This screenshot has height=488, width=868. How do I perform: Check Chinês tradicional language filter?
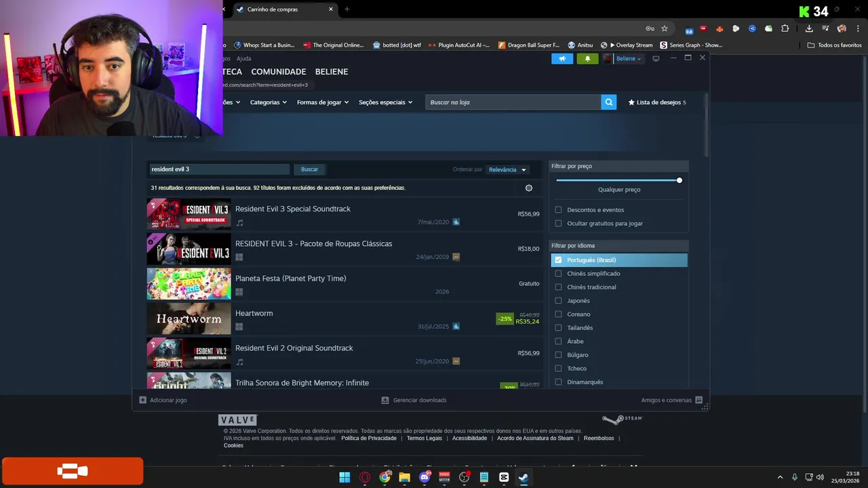pos(558,287)
